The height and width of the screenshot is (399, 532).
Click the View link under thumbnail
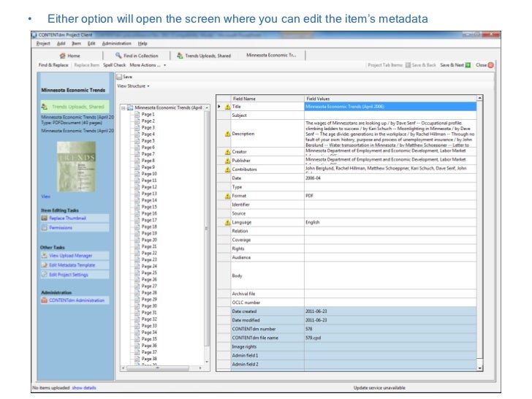(x=45, y=196)
